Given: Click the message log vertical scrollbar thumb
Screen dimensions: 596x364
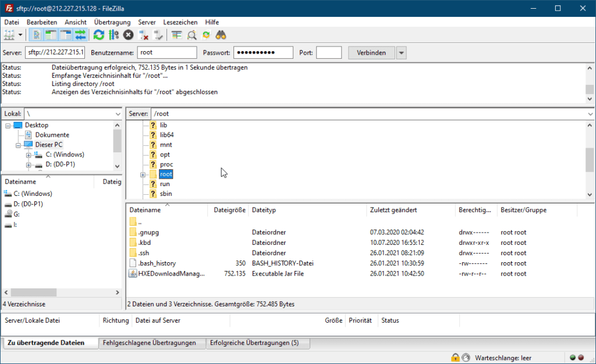Looking at the screenshot, I should pyautogui.click(x=590, y=89).
